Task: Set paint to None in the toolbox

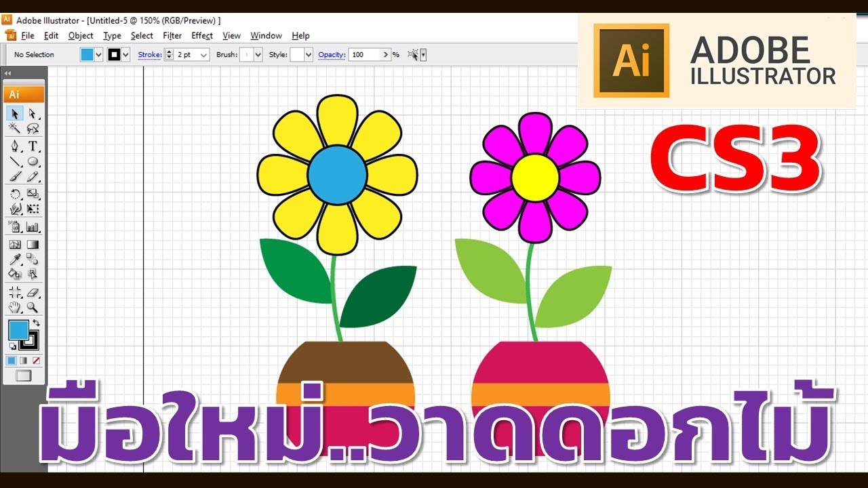Action: pyautogui.click(x=36, y=361)
